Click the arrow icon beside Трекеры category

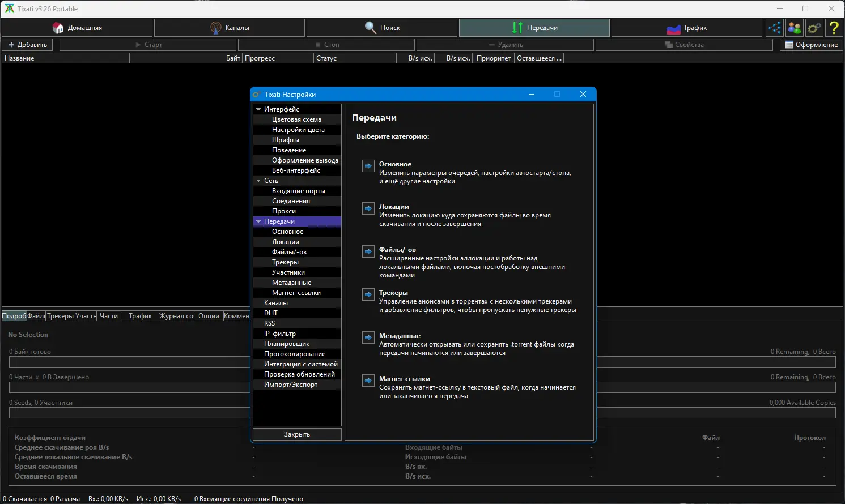[368, 294]
